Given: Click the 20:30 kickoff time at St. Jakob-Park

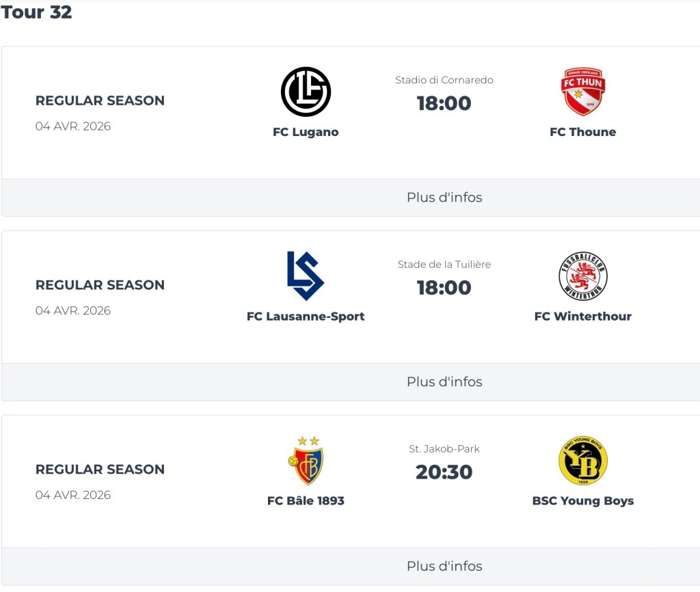Looking at the screenshot, I should point(444,472).
